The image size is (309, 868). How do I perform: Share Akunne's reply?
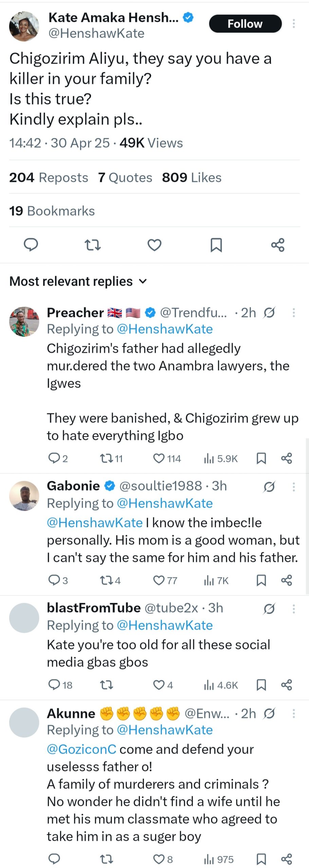(x=287, y=859)
